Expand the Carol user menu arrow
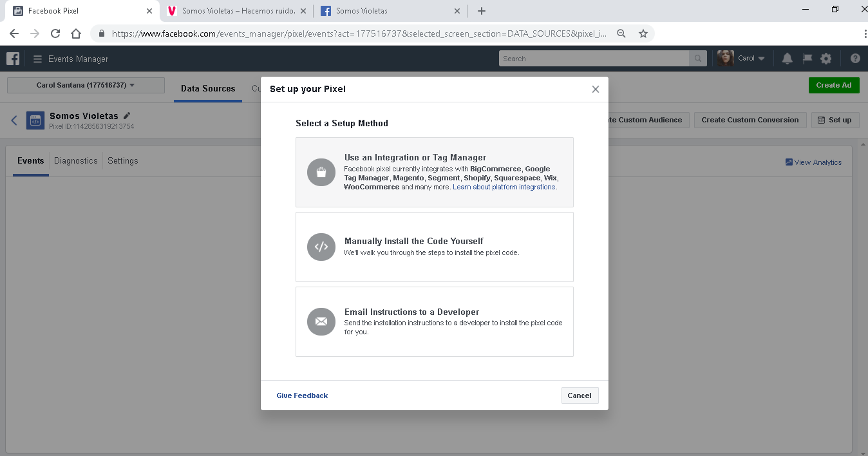 [762, 59]
